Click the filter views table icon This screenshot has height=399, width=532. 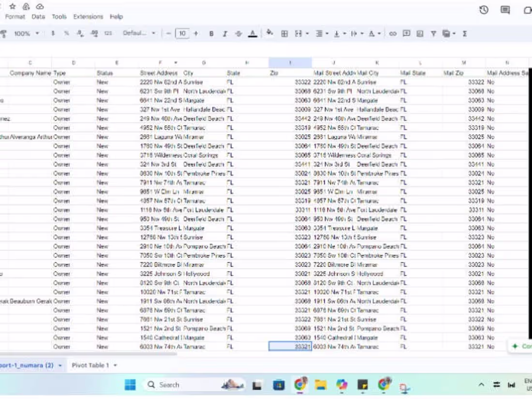tap(446, 33)
